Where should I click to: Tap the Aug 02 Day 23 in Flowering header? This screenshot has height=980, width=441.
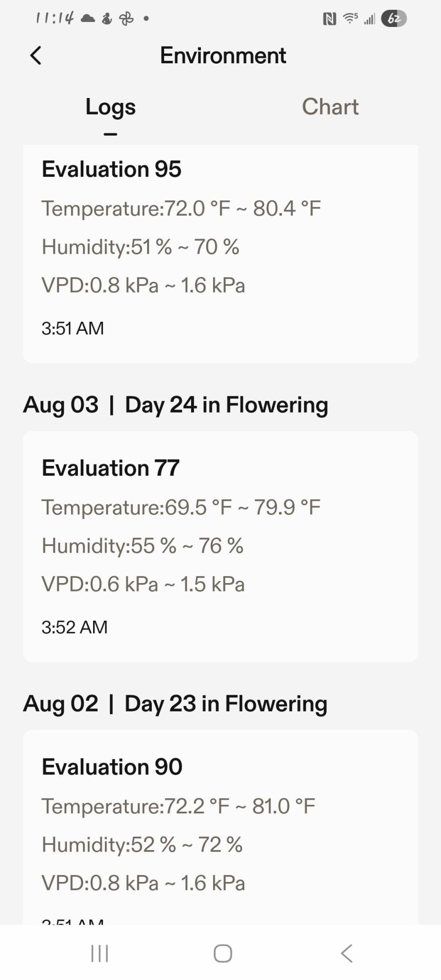(175, 704)
